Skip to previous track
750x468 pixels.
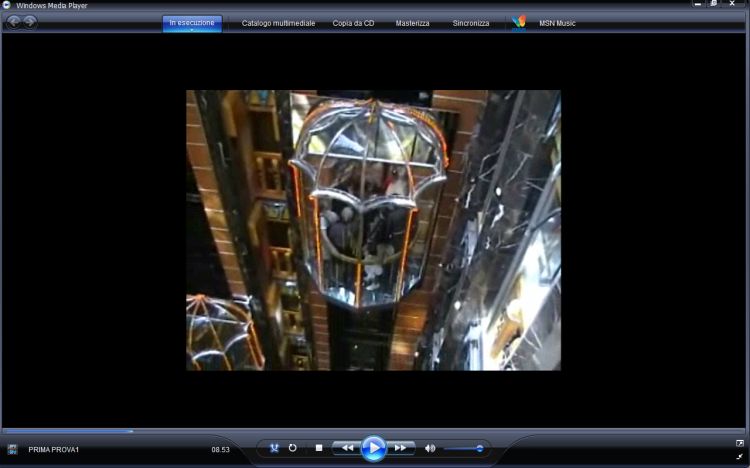click(x=347, y=448)
